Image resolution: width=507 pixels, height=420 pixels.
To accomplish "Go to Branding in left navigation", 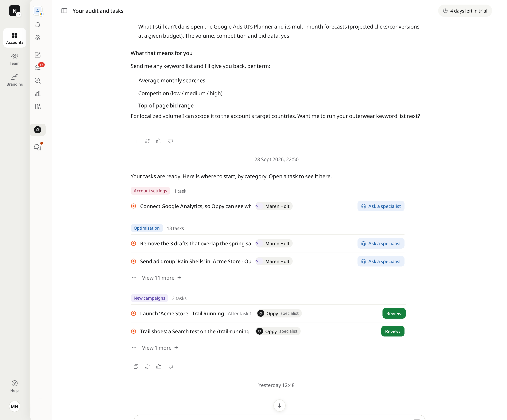I will (x=15, y=80).
